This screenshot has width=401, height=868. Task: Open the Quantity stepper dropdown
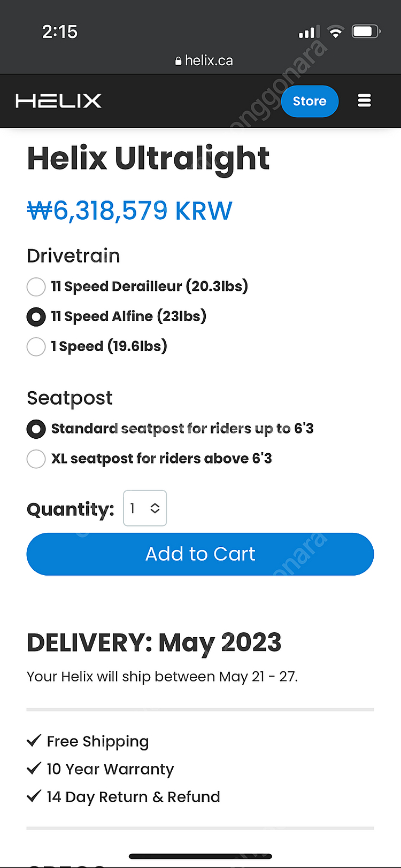(145, 508)
